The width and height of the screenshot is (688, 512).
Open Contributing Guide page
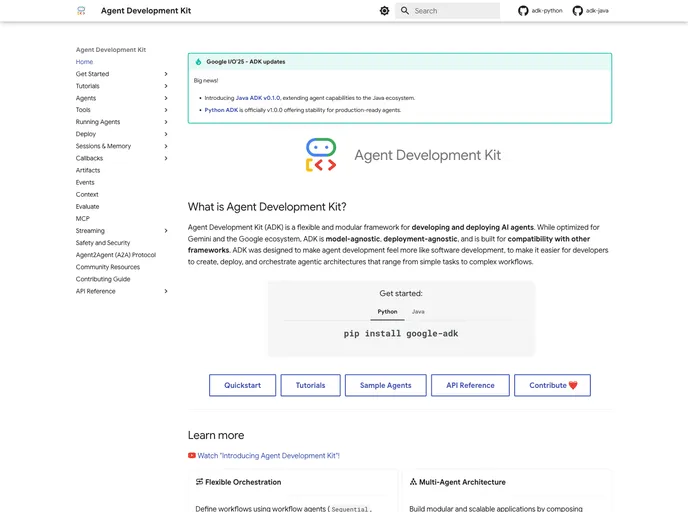(103, 279)
